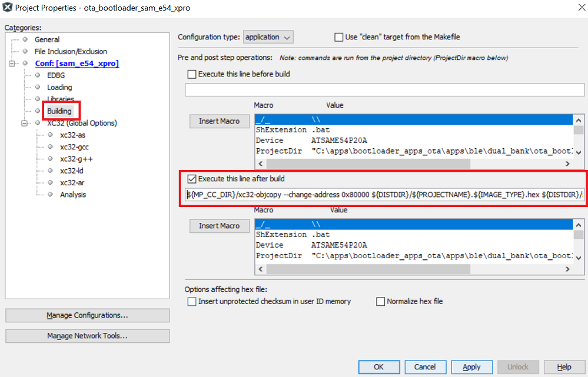Select XC32 (Global Options) category
This screenshot has height=377, width=588.
(82, 123)
